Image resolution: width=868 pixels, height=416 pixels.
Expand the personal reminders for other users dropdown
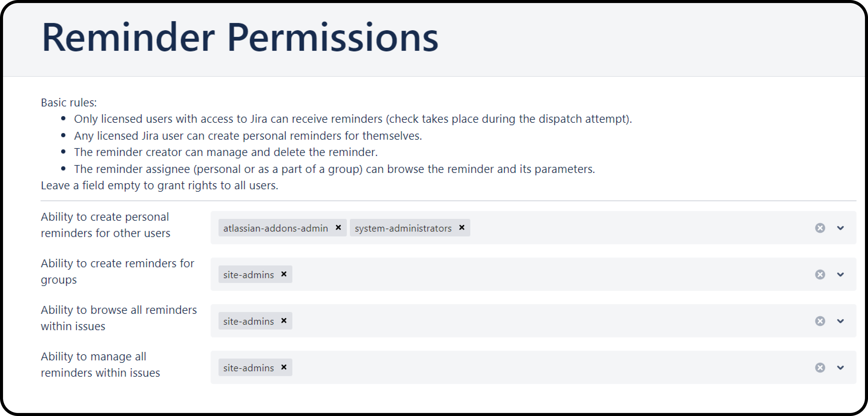(840, 228)
